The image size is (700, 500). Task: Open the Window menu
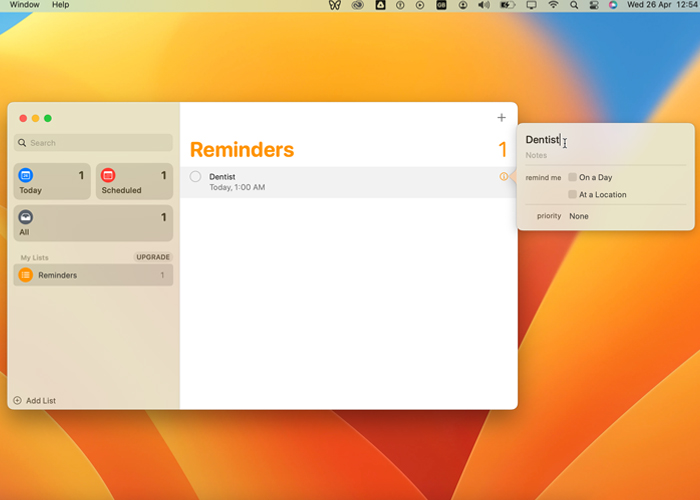point(25,4)
